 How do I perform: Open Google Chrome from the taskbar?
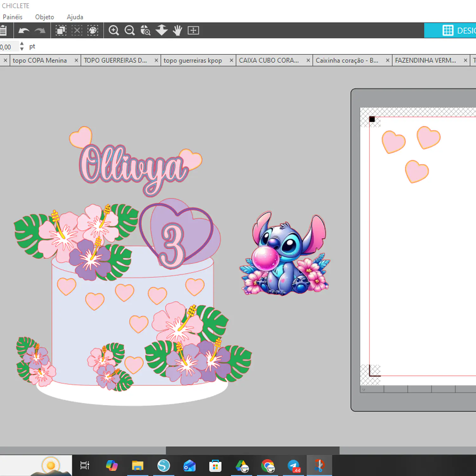click(x=268, y=466)
